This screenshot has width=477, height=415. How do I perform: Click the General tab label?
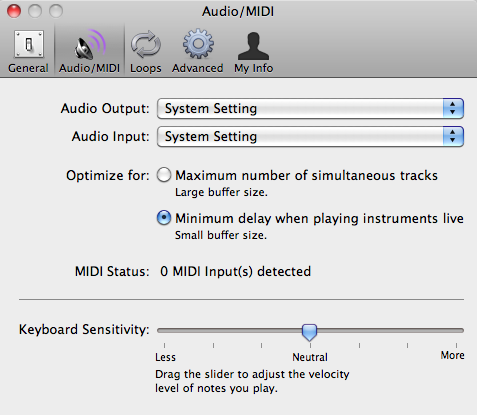coord(28,68)
